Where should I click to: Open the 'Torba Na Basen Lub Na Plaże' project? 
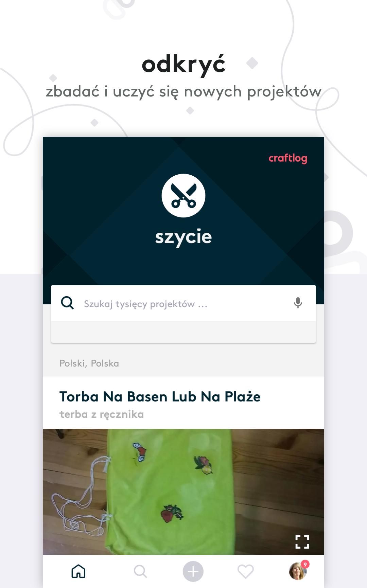[x=160, y=396]
